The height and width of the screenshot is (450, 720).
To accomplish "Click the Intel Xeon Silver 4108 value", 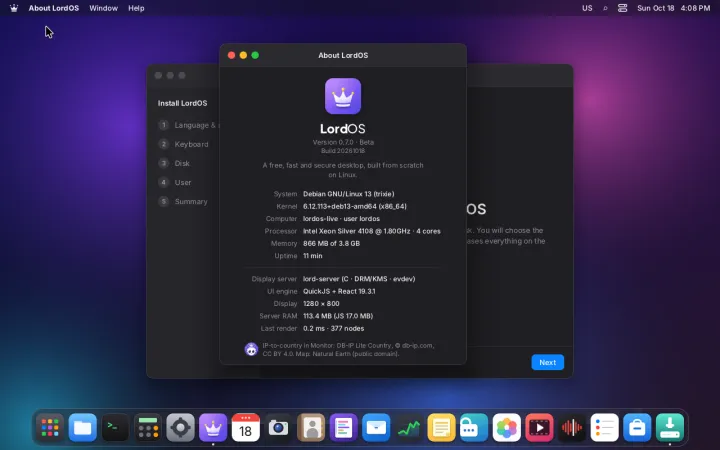I will pyautogui.click(x=371, y=231).
